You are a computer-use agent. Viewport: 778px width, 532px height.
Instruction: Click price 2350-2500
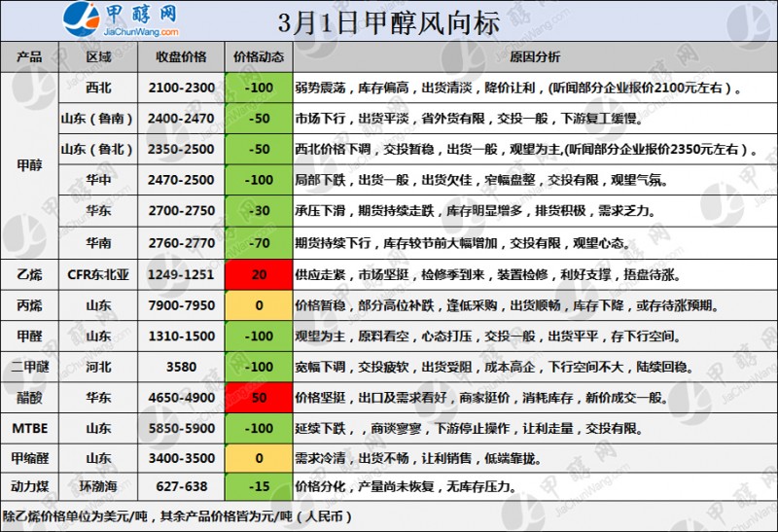coord(181,150)
